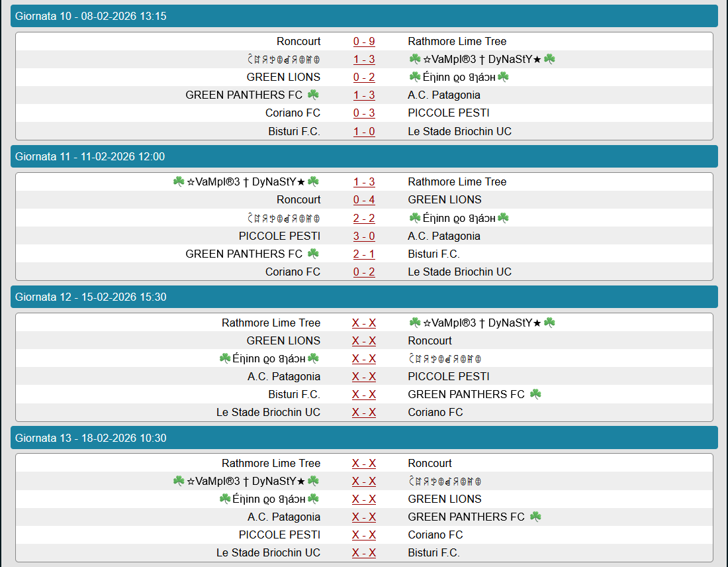This screenshot has width=728, height=567.
Task: Click the shamrock beside GREEN PANTHERS FC in Giornata 11
Action: (x=313, y=254)
